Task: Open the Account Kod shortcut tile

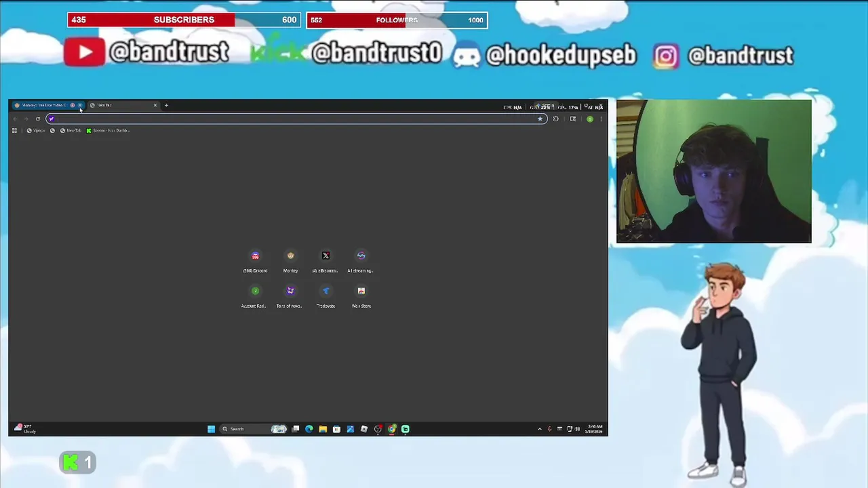Action: click(256, 296)
